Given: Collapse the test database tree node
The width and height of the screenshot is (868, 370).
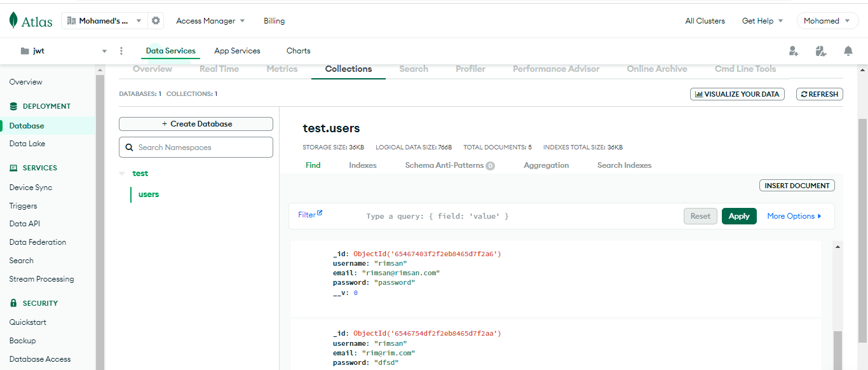Looking at the screenshot, I should [x=123, y=174].
